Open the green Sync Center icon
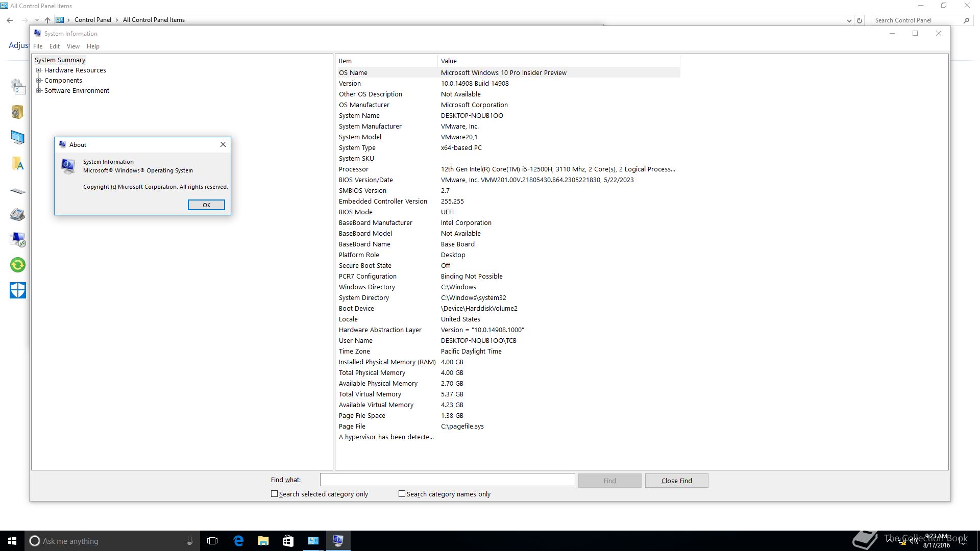This screenshot has height=551, width=980. pos(18,265)
